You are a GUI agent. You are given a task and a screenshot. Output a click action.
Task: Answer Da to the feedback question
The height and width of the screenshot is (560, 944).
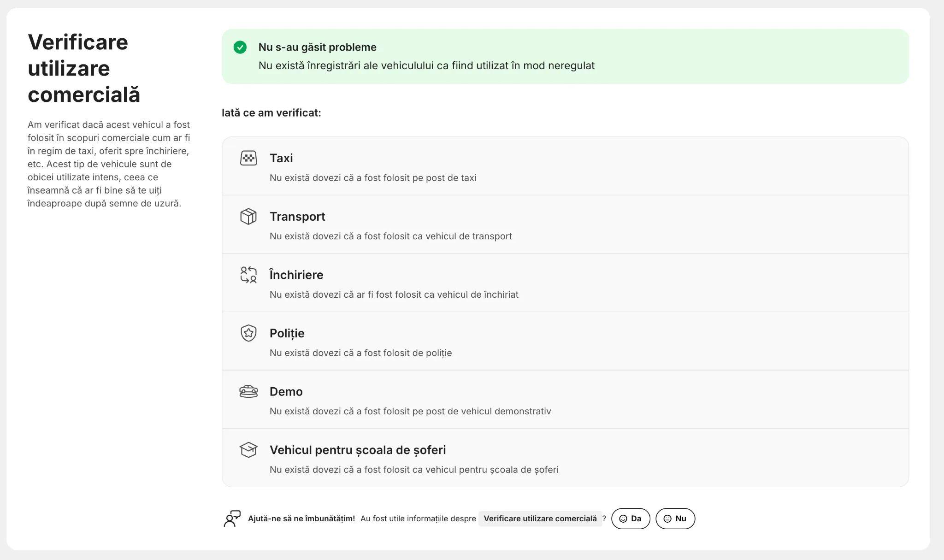click(631, 519)
